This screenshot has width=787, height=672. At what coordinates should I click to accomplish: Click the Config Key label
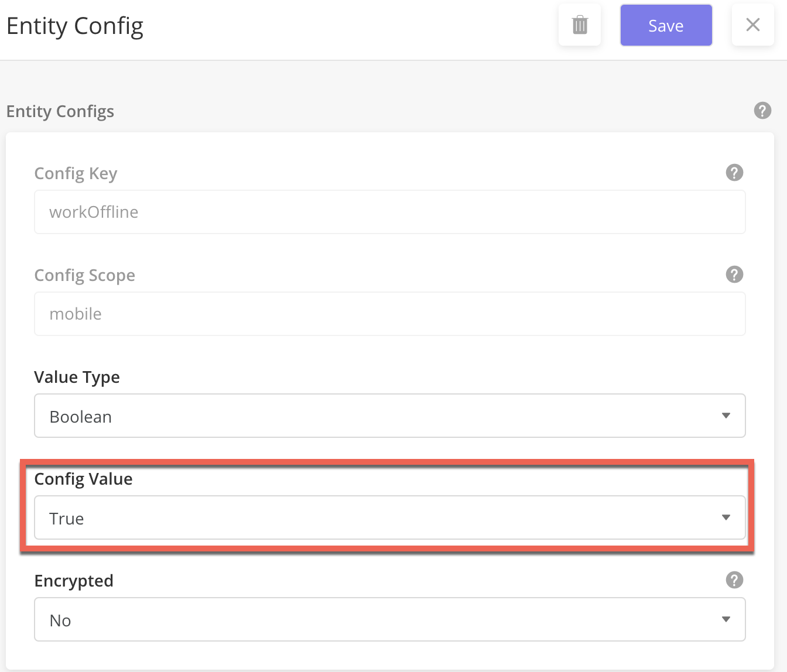(76, 173)
